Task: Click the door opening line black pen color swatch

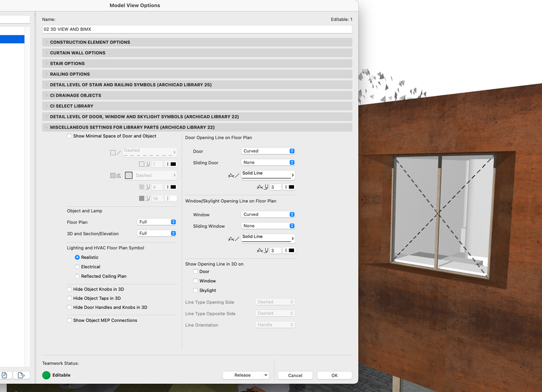Action: pos(291,187)
